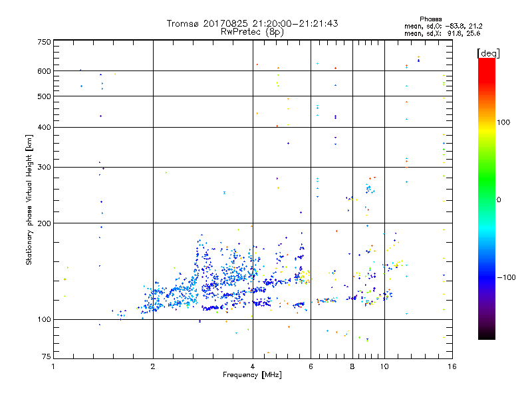Click the x-axis tick label '10'
The width and height of the screenshot is (532, 399).
(x=384, y=366)
